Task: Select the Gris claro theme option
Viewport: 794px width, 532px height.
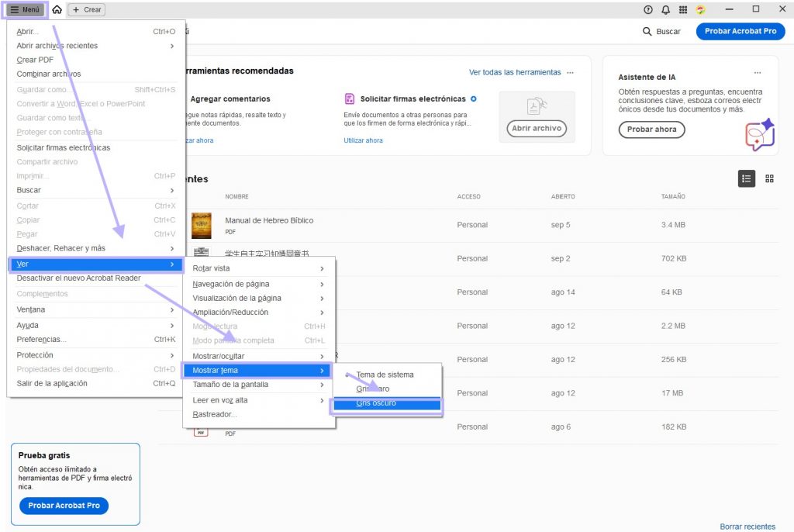Action: click(388, 389)
